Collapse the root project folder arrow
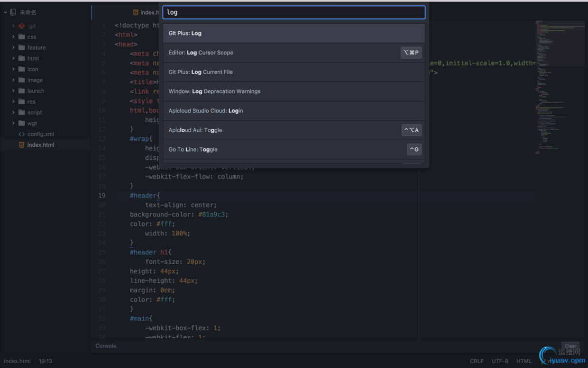This screenshot has height=368, width=588. pyautogui.click(x=6, y=13)
